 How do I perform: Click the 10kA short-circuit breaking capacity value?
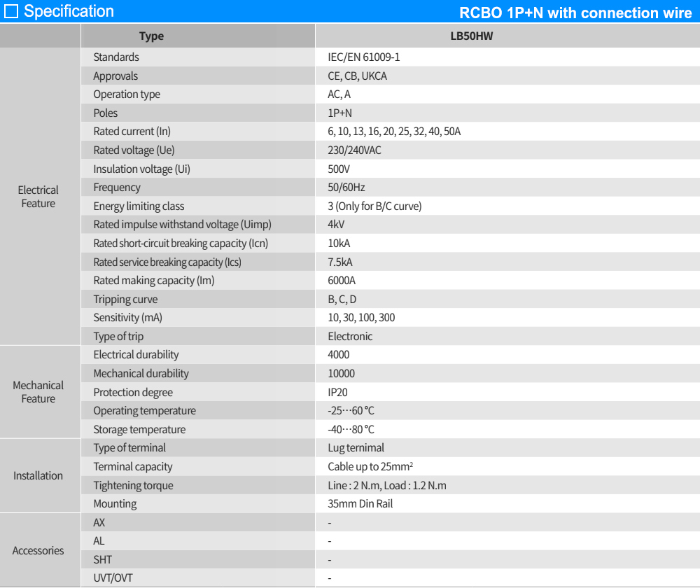(339, 244)
